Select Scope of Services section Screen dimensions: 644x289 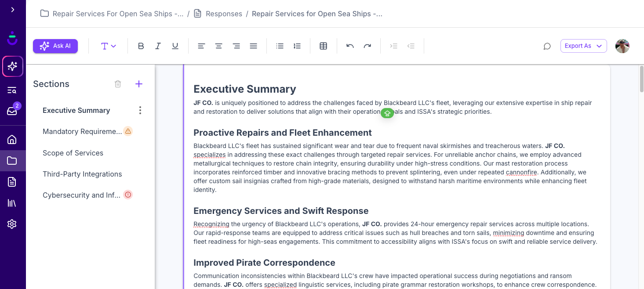pos(73,153)
